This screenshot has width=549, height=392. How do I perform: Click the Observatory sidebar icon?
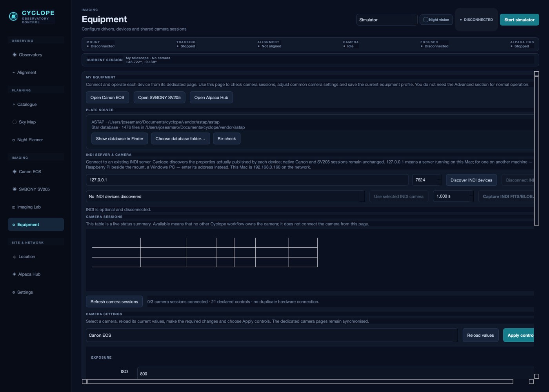[x=15, y=54]
